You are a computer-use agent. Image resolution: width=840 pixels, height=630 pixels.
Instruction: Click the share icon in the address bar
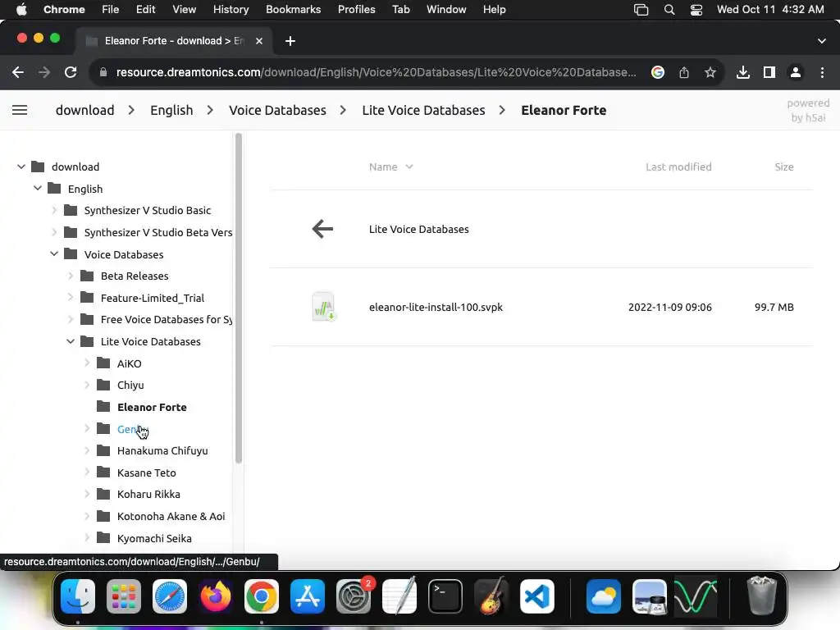pos(684,72)
